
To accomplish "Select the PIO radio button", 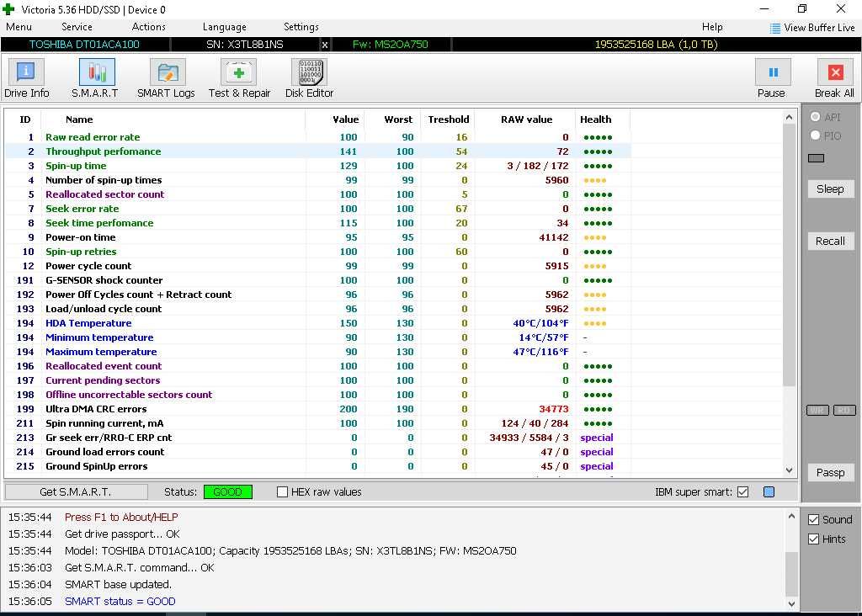I will tap(815, 135).
